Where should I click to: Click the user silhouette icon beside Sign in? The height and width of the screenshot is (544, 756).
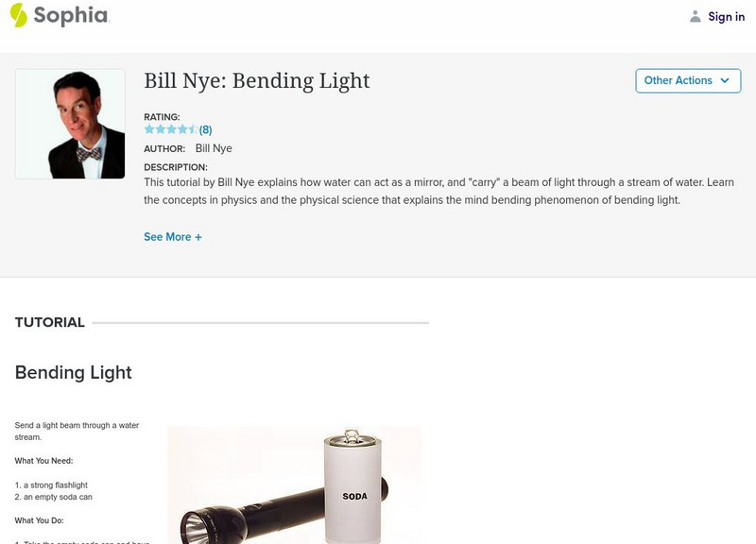pyautogui.click(x=696, y=16)
